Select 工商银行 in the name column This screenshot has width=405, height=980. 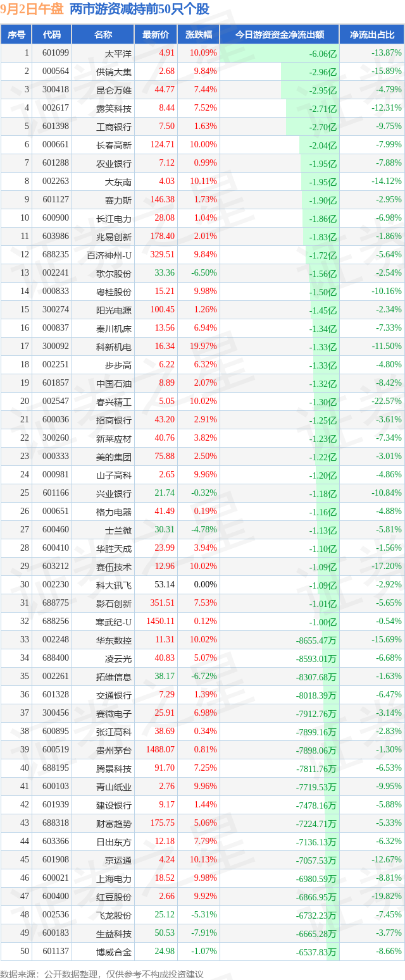(x=114, y=126)
